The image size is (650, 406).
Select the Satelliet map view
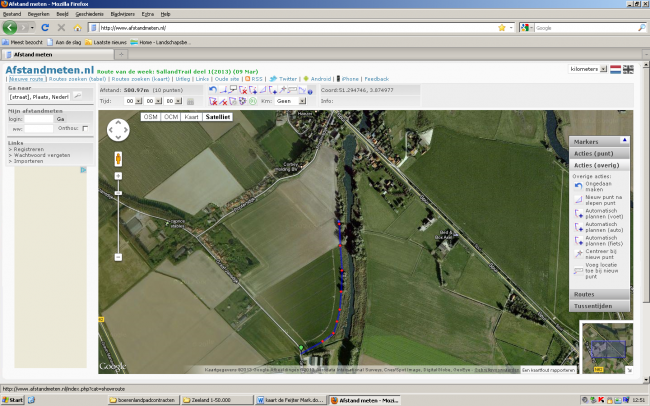(218, 117)
